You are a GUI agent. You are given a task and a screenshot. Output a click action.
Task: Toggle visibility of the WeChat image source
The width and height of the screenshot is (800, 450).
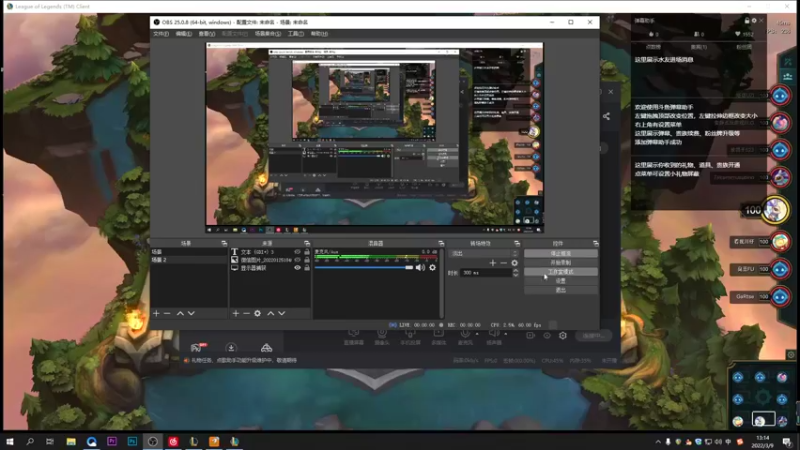point(297,260)
